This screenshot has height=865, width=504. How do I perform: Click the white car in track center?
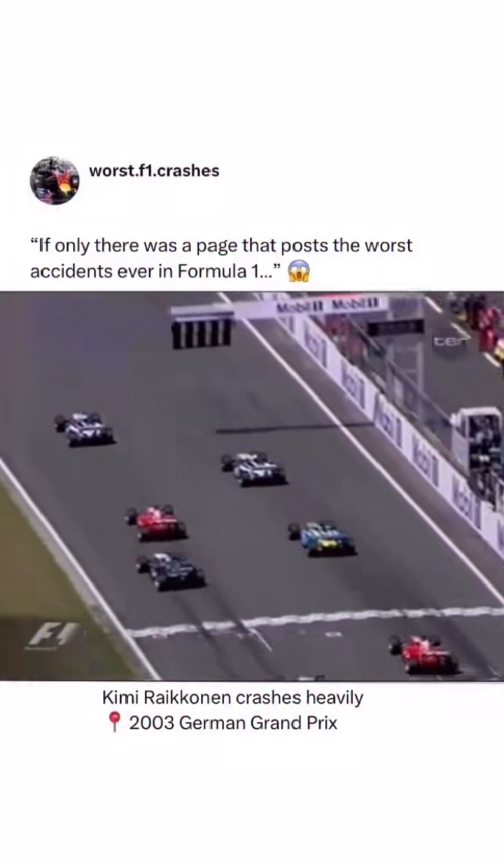[x=253, y=469]
